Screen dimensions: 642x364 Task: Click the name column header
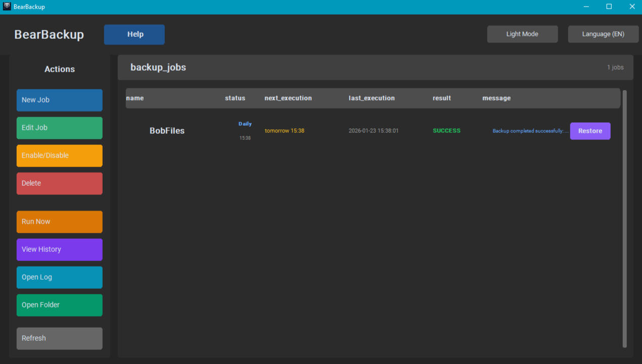point(135,98)
